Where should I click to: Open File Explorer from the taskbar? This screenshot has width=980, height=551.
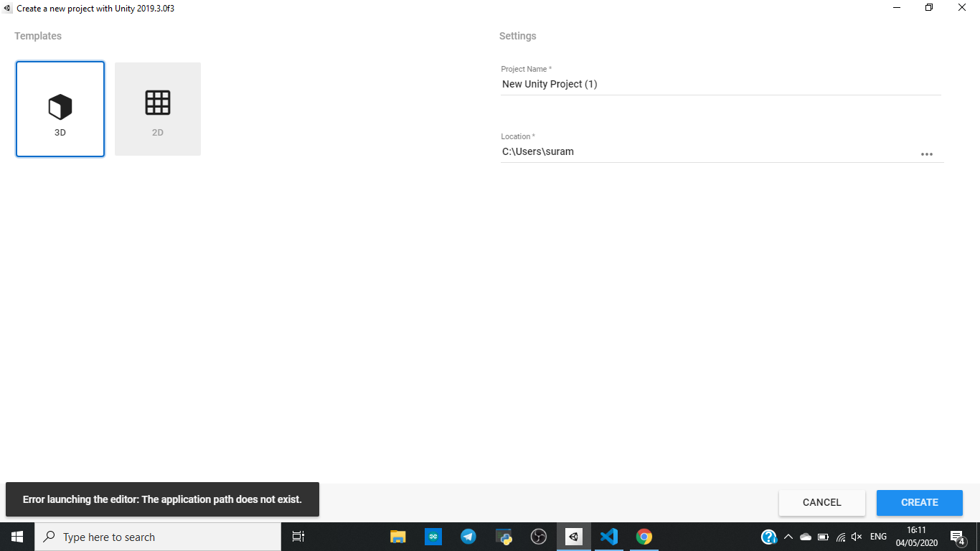coord(397,537)
